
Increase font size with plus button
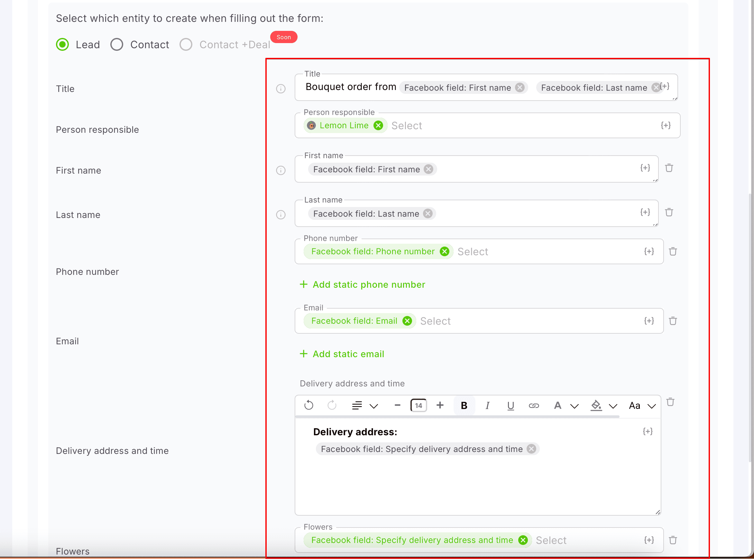440,405
